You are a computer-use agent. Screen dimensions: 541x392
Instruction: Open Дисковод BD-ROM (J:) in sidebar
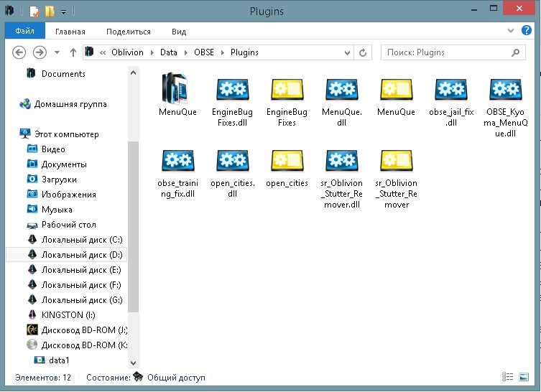[x=85, y=330]
